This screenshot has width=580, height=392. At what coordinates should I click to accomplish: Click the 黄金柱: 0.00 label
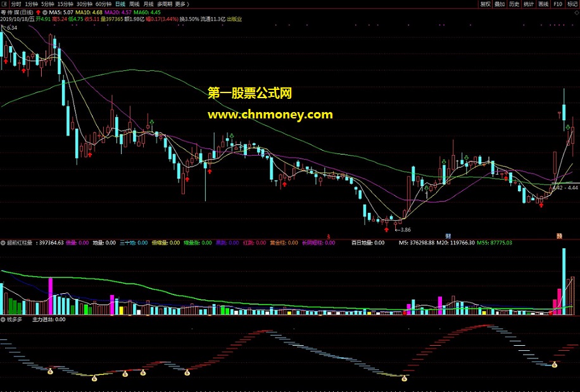coord(284,243)
